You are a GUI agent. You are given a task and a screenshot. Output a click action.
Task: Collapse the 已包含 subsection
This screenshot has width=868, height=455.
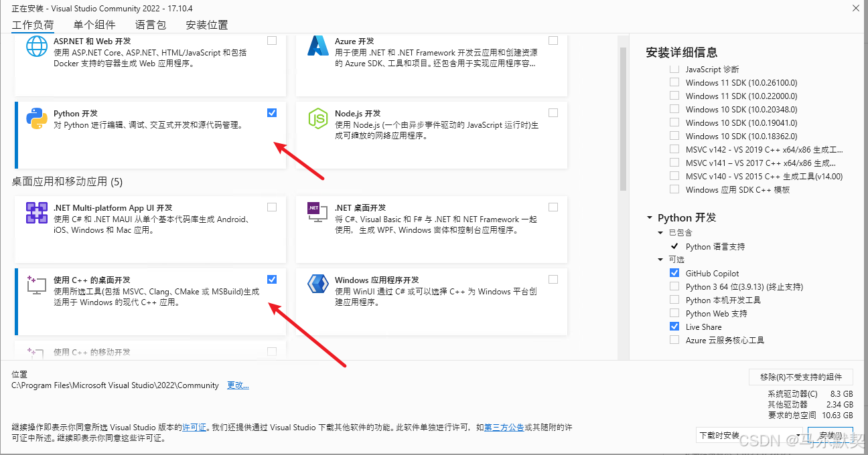coord(660,233)
